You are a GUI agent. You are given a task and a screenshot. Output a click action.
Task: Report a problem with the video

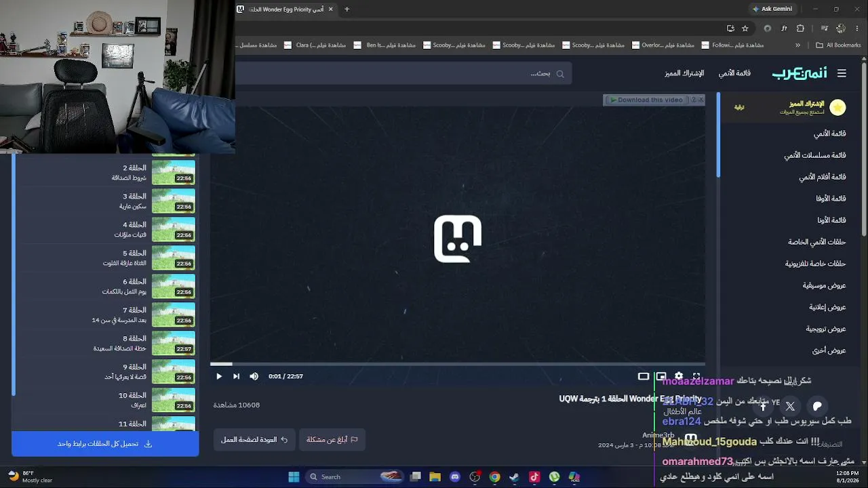[332, 440]
